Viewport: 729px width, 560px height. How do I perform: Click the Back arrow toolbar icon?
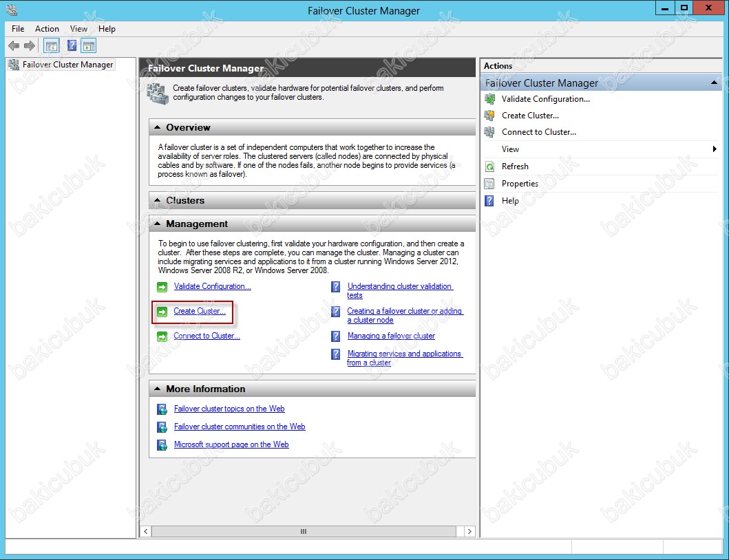pyautogui.click(x=14, y=45)
